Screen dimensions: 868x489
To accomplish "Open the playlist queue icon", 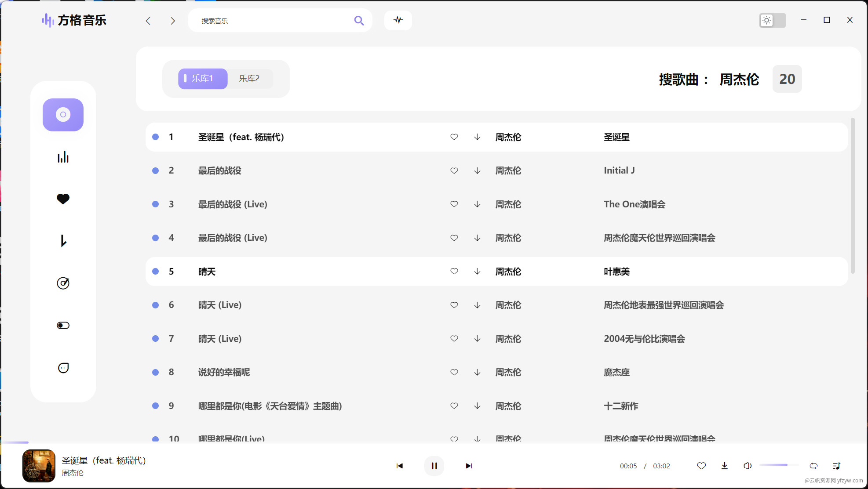I will click(836, 466).
